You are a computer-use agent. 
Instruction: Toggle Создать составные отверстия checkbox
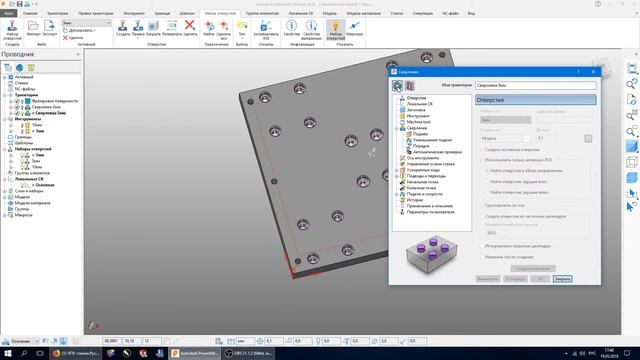[x=482, y=150]
